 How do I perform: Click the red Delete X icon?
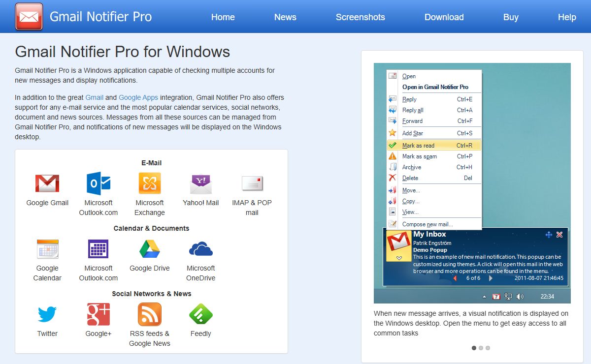[393, 178]
